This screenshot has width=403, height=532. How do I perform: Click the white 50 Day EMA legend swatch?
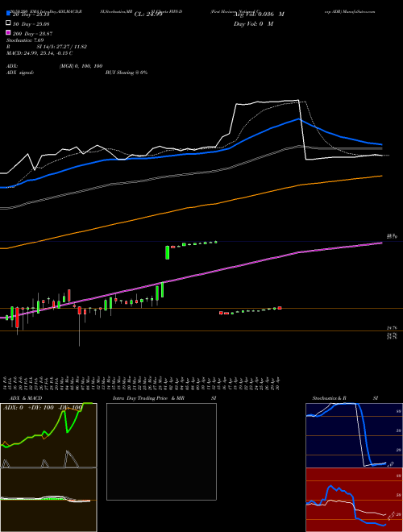pyautogui.click(x=8, y=23)
